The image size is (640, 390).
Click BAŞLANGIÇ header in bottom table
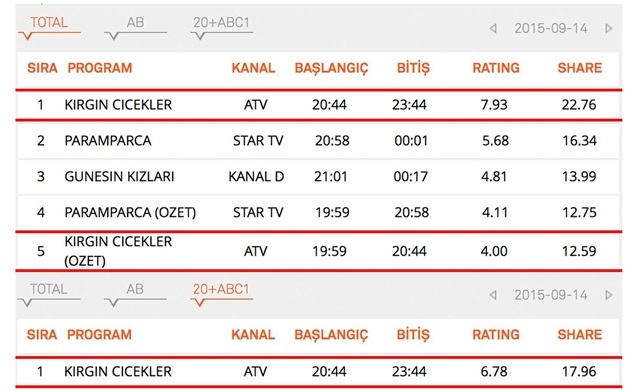331,335
